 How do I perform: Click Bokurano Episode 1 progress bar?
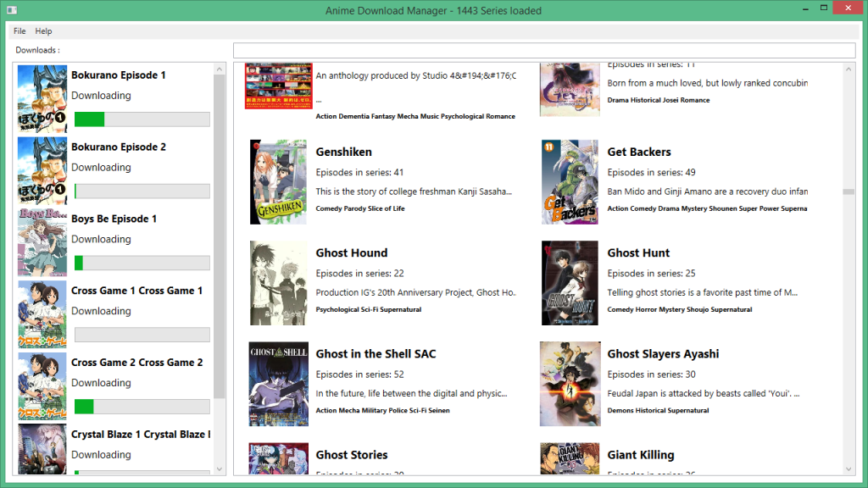coord(142,119)
